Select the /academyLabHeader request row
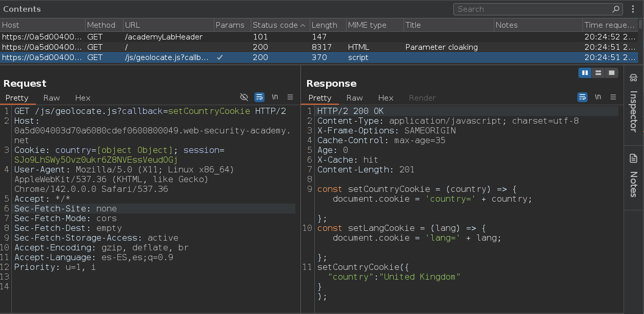 [x=163, y=37]
